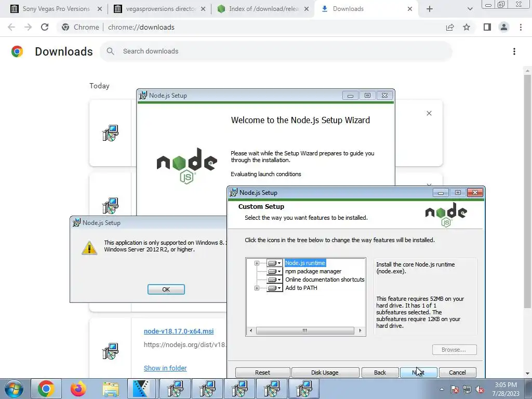Open install options dropdown for Node.js runtime
This screenshot has width=532, height=399.
[274, 263]
